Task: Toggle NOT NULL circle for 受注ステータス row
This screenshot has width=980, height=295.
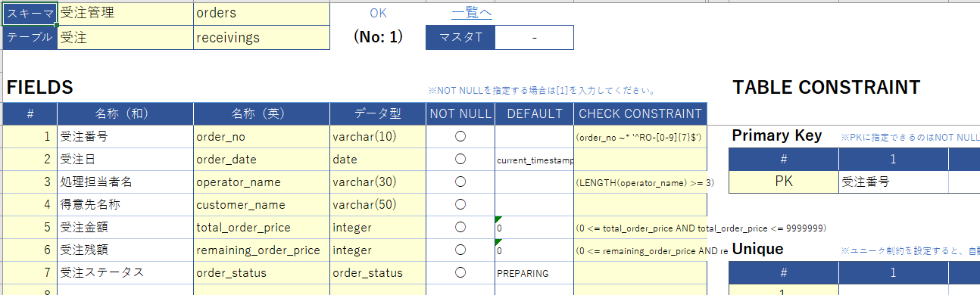Action: pyautogui.click(x=460, y=273)
